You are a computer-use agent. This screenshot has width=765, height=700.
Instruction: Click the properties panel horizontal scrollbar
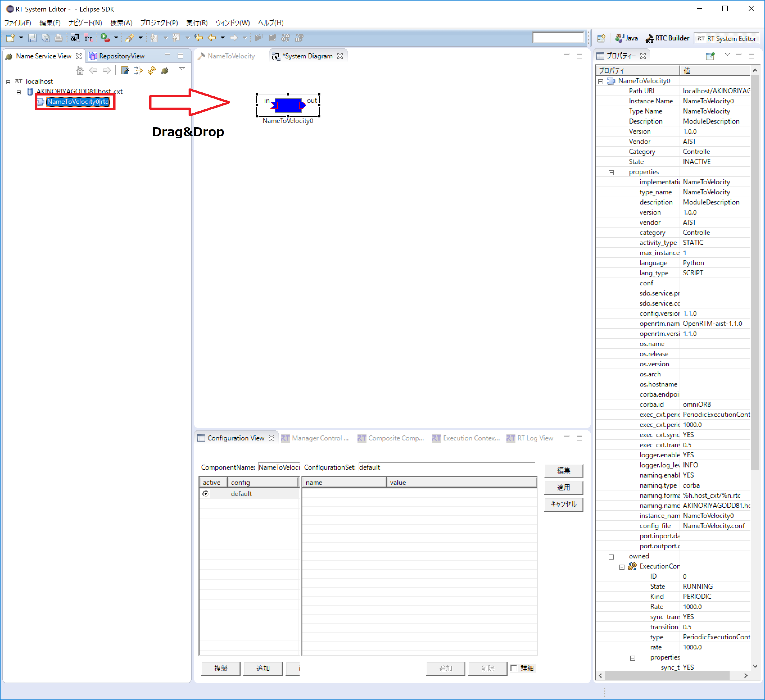pyautogui.click(x=667, y=675)
